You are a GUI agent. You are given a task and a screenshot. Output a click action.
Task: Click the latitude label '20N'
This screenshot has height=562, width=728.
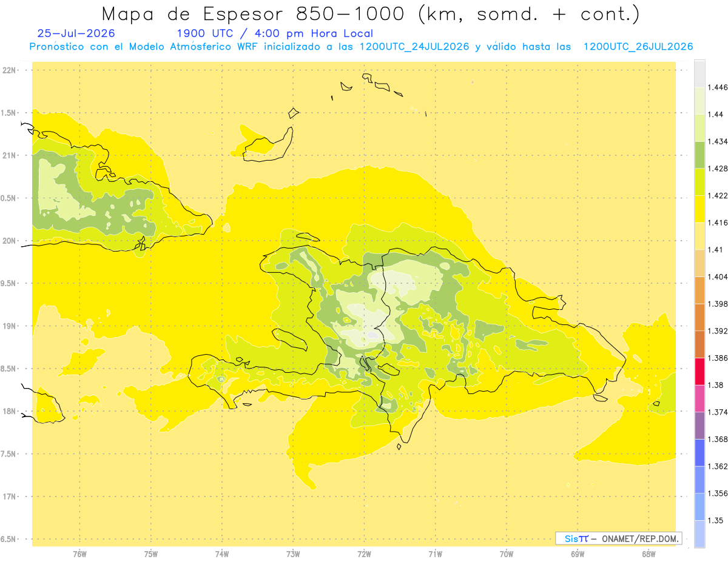[x=8, y=241]
